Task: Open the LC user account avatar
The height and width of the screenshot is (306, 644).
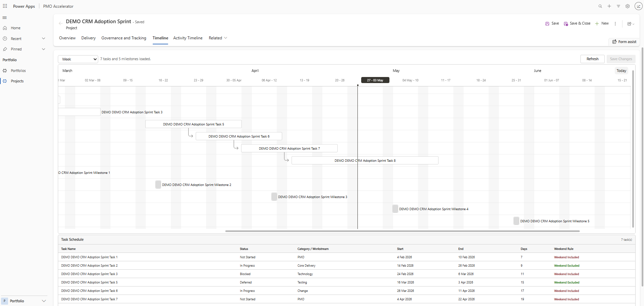Action: 638,6
